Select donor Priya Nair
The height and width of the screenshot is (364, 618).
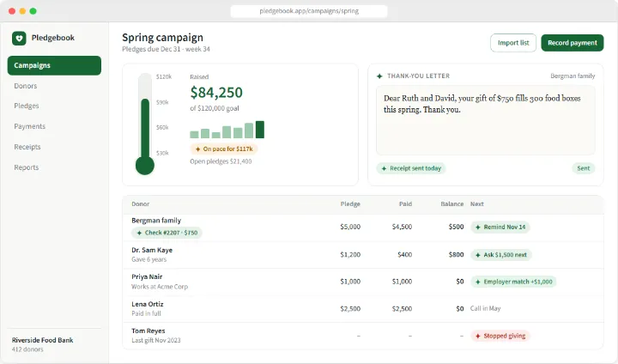147,276
